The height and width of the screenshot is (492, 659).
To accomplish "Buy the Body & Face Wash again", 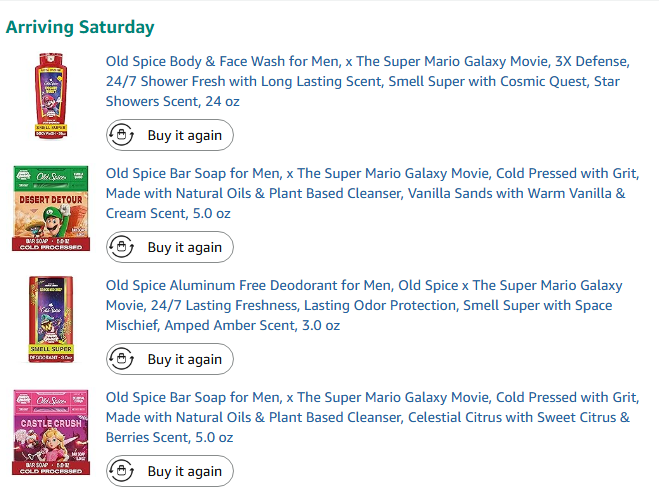I will point(170,135).
